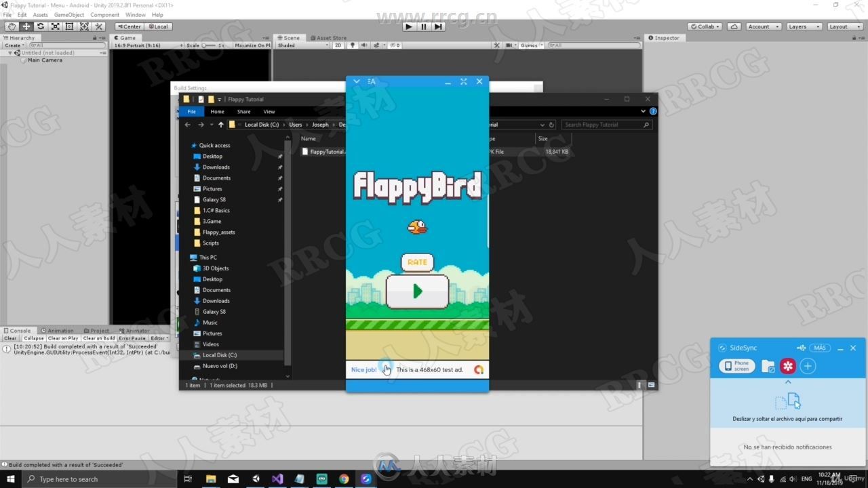868x488 pixels.
Task: Open Chrome from the taskbar
Action: coord(344,479)
